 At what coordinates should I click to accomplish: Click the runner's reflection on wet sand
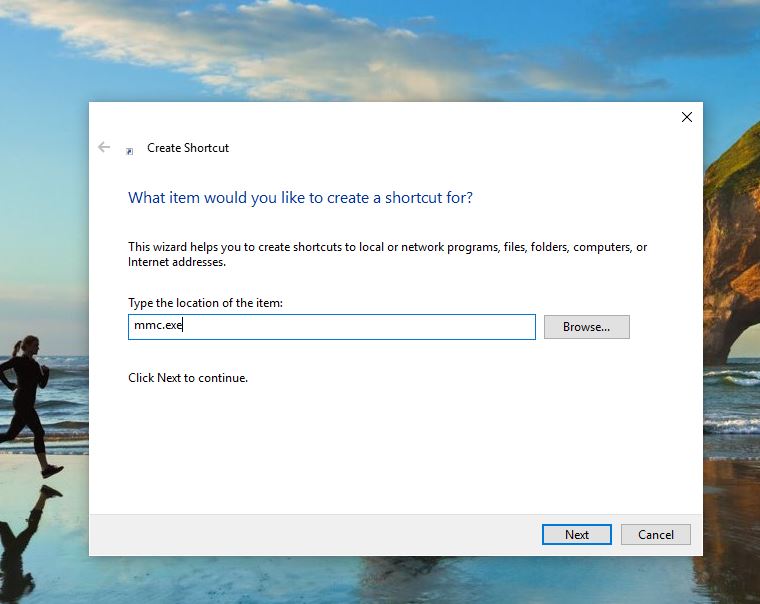(30, 530)
